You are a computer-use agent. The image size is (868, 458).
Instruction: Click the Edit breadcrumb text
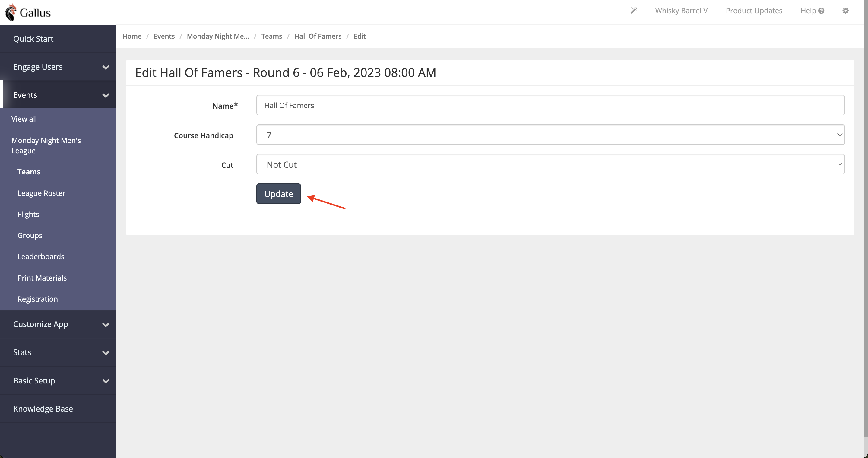pyautogui.click(x=360, y=36)
